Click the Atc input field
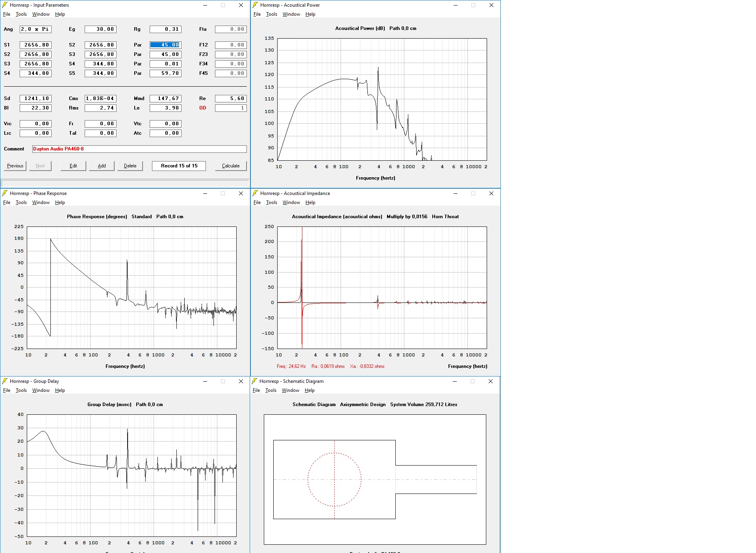 pyautogui.click(x=165, y=133)
